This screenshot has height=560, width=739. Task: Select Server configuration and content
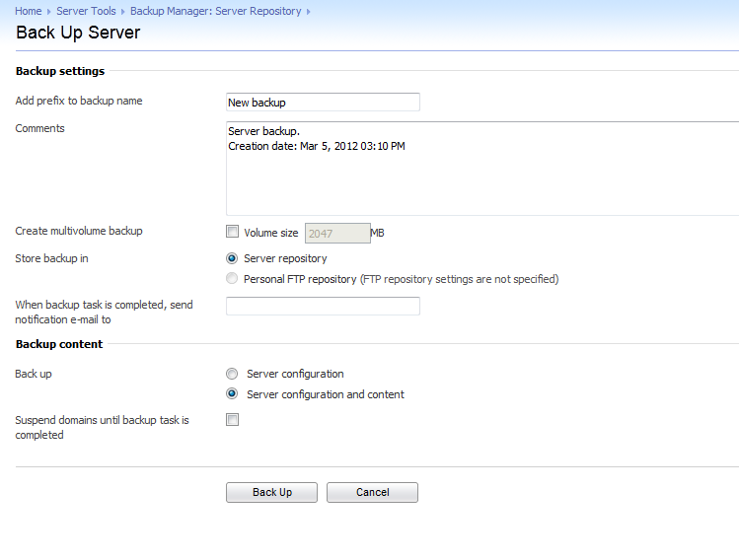pos(232,393)
